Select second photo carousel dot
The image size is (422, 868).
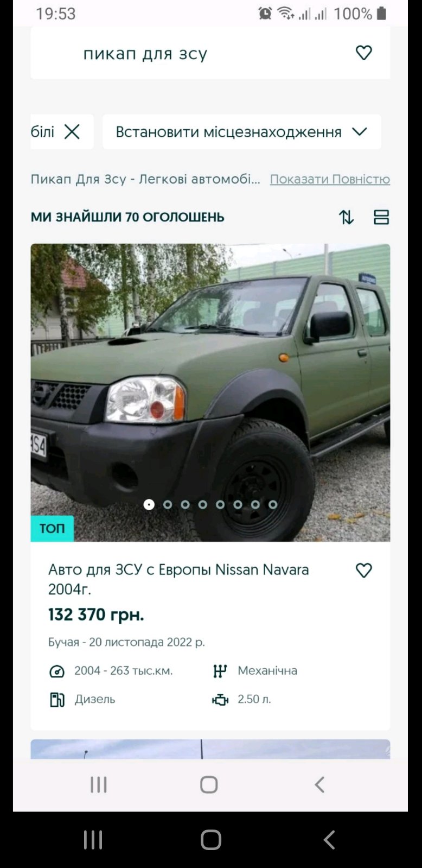(168, 504)
